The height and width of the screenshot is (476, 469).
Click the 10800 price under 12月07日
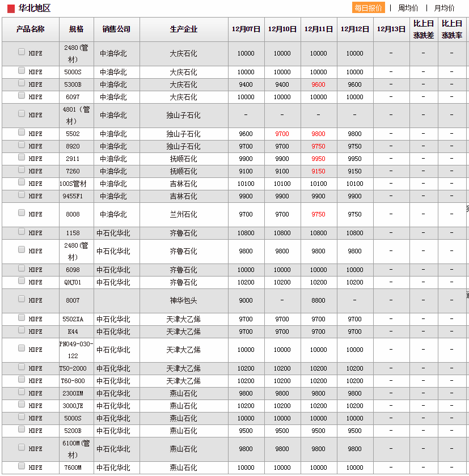(246, 233)
